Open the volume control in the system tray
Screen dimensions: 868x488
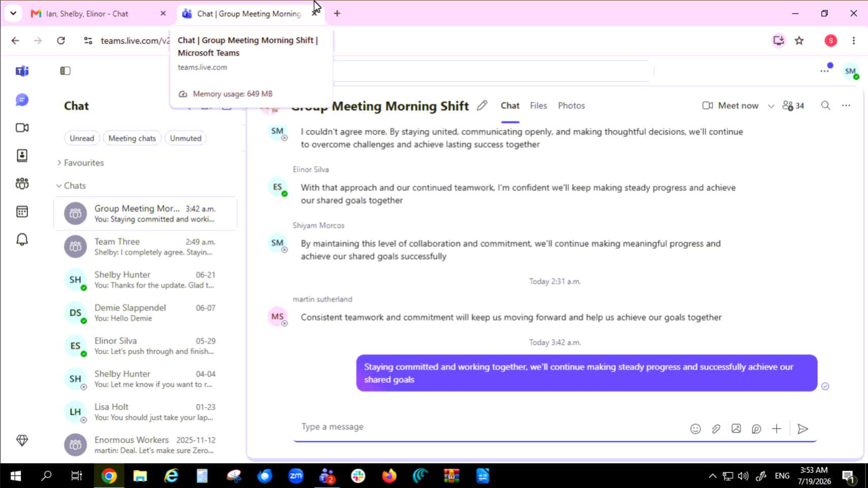click(743, 476)
